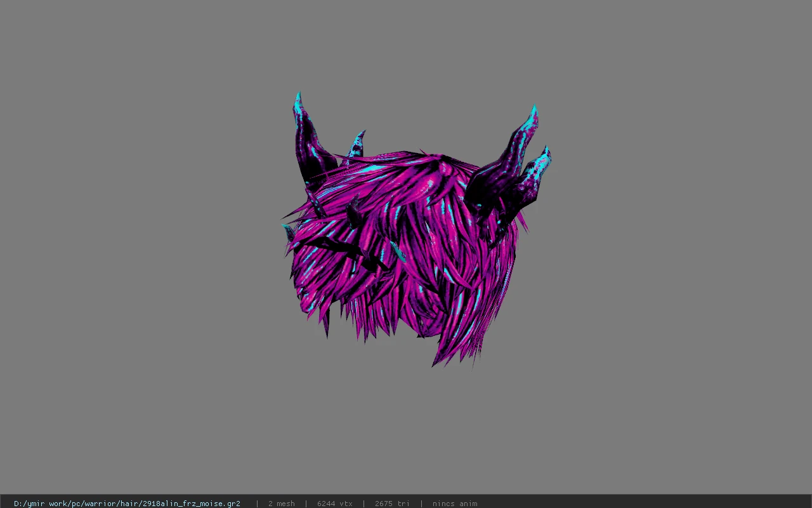Click the "2675 tri" triangle count
This screenshot has width=812, height=508.
coord(392,504)
